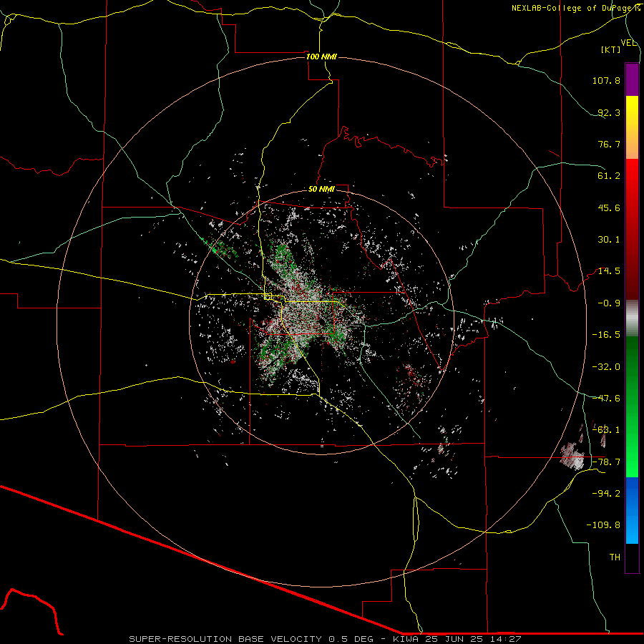Click the -0.9 velocity scale value

[609, 303]
